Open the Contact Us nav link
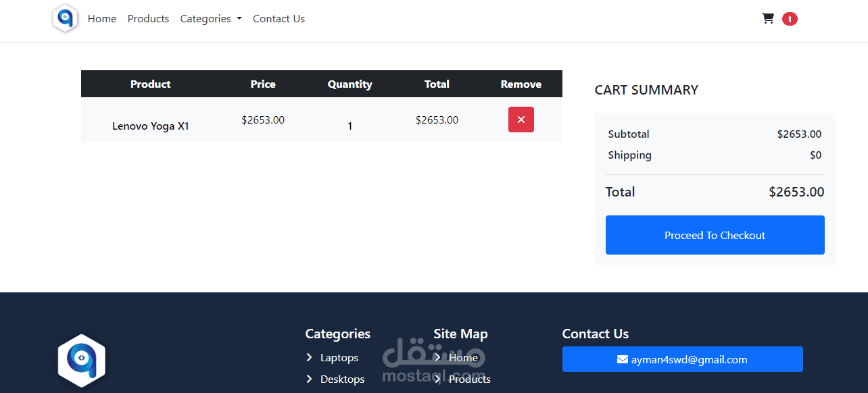This screenshot has width=868, height=393. tap(279, 19)
